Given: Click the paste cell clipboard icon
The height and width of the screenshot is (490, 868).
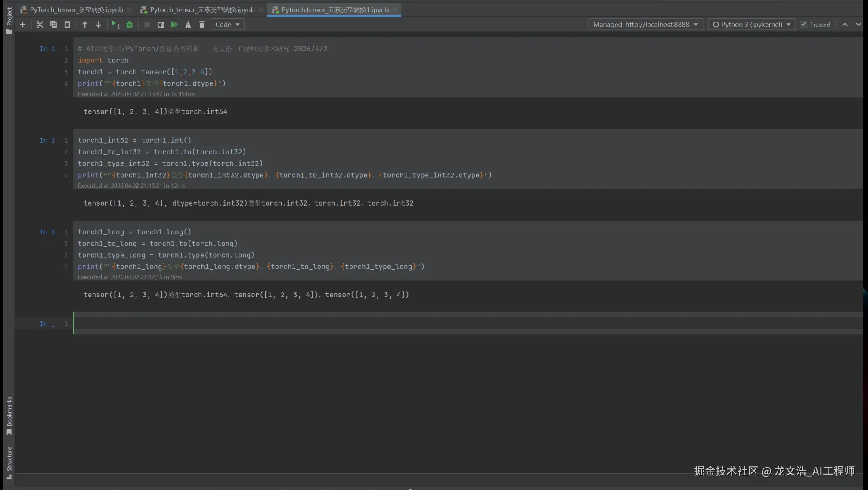Looking at the screenshot, I should click(67, 25).
